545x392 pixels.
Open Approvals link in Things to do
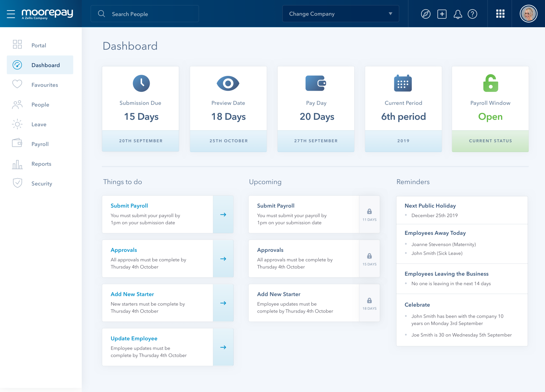(x=124, y=250)
